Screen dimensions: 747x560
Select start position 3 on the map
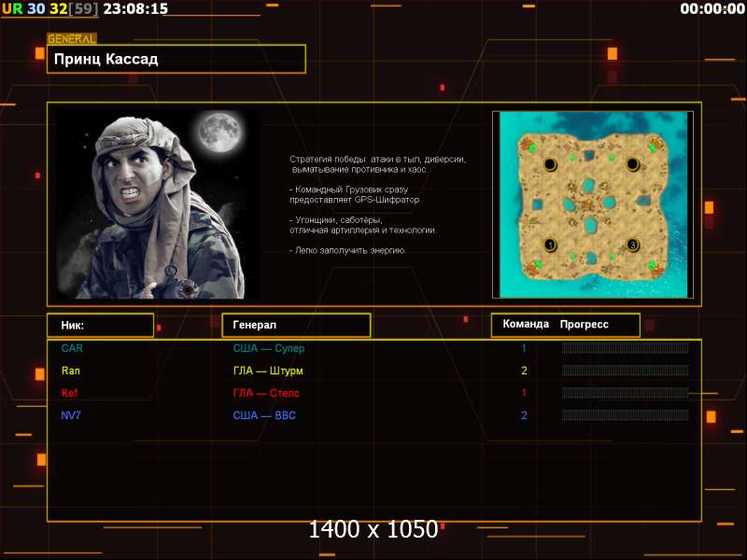(x=632, y=245)
